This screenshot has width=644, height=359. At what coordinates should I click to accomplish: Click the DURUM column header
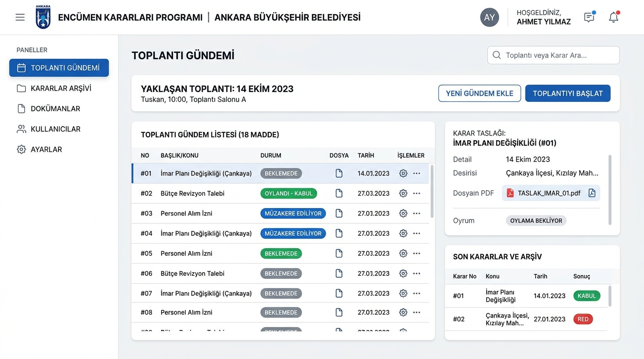[x=271, y=156]
